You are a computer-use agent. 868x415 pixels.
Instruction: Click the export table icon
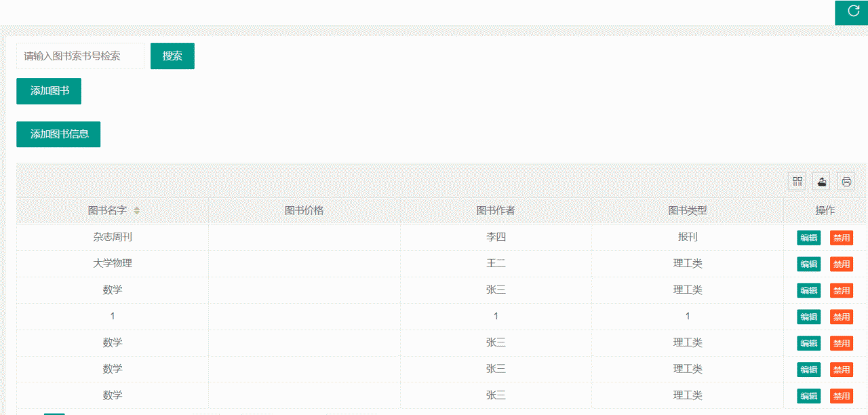(x=822, y=181)
